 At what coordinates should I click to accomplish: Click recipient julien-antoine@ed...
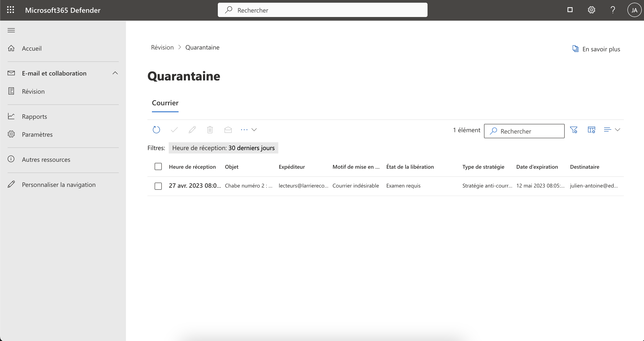pos(594,186)
